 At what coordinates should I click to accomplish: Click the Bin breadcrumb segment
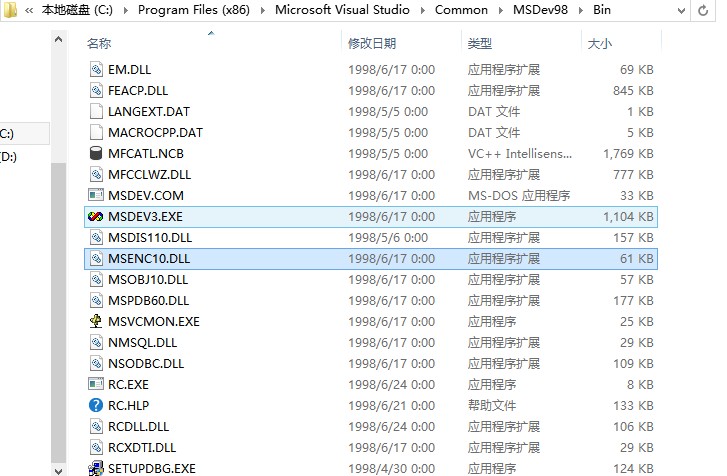[x=602, y=10]
